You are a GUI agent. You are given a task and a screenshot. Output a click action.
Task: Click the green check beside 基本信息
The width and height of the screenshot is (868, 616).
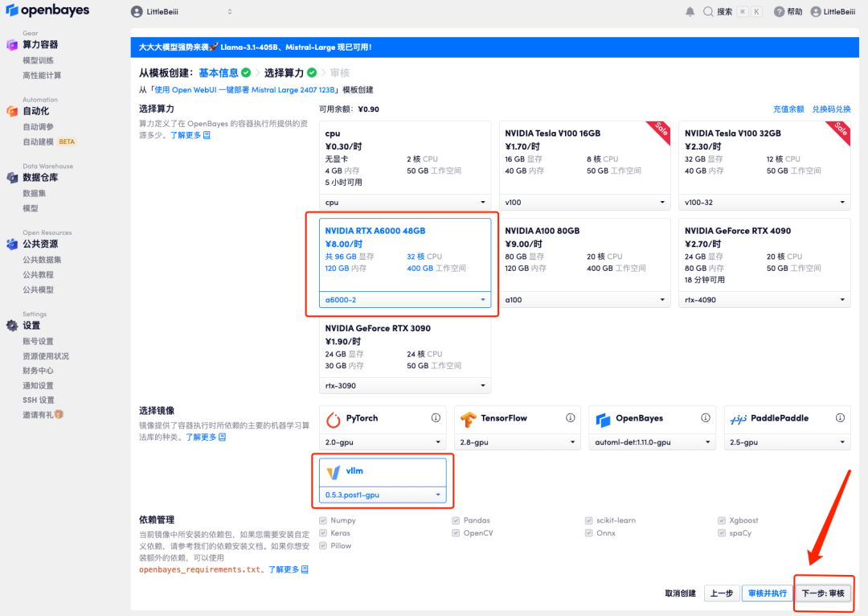click(x=246, y=72)
